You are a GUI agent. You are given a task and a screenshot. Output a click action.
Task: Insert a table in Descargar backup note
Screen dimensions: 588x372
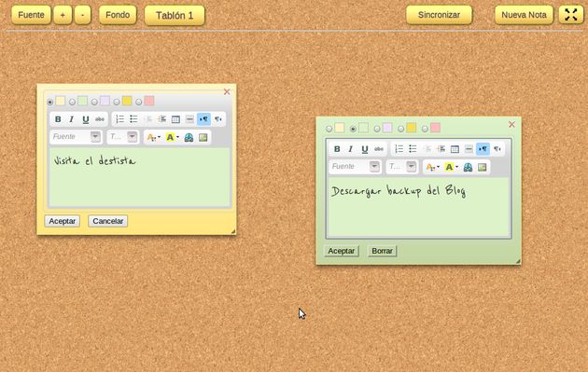[x=455, y=149]
